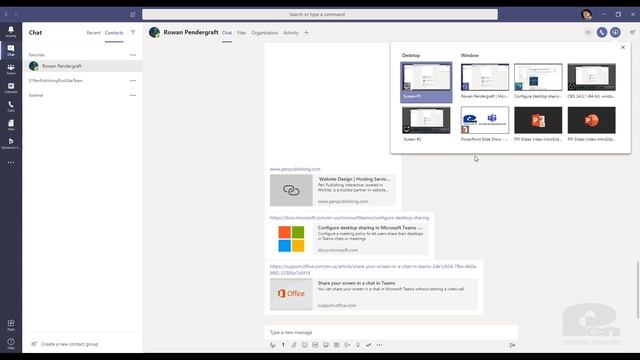This screenshot has height=360, width=640.
Task: Start an audio call with Rowan
Action: coord(602,32)
